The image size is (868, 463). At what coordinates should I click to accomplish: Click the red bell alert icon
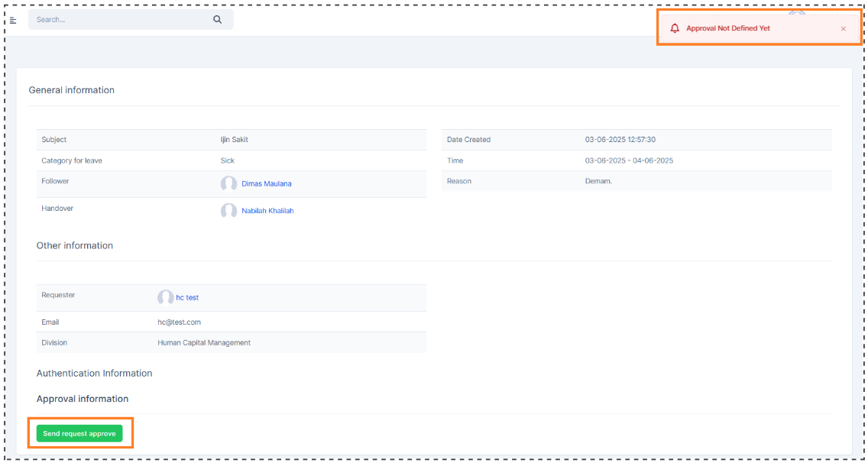pyautogui.click(x=675, y=28)
